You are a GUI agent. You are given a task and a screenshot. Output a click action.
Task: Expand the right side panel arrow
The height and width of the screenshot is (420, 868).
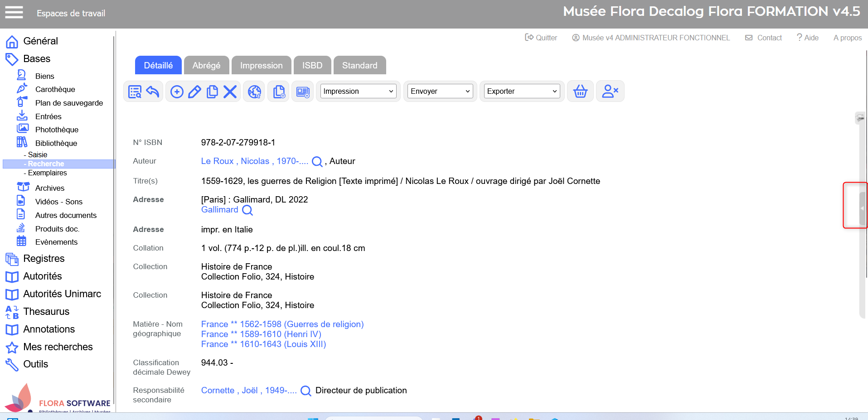click(x=862, y=208)
